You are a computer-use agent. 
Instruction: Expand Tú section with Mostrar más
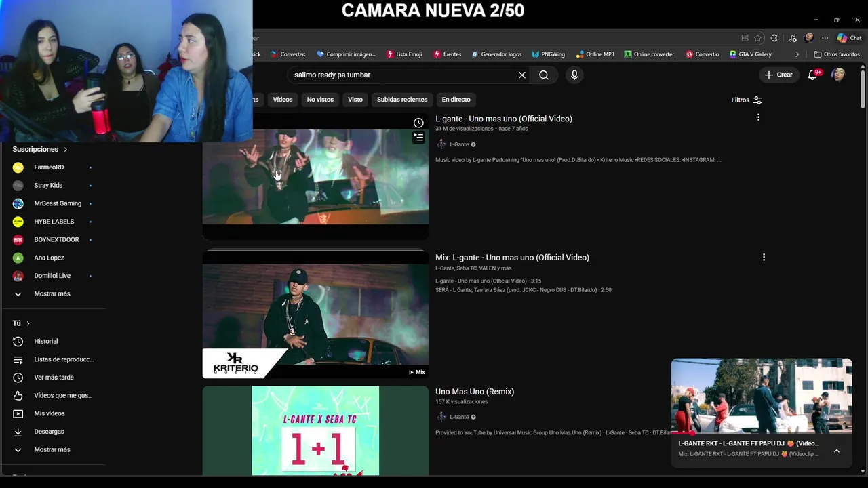53,449
